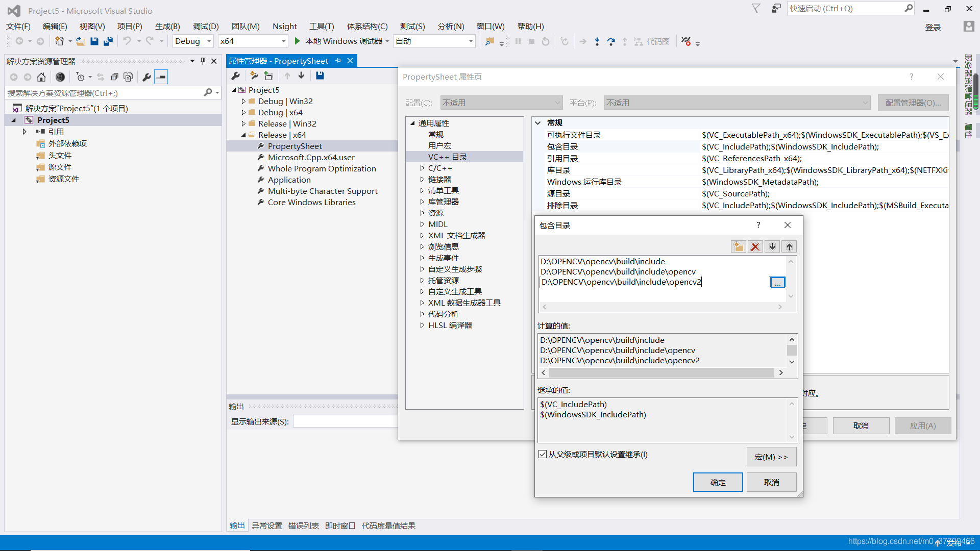Click horizontal scrollbar in 计算的值 box
This screenshot has width=980, height=551.
click(663, 373)
